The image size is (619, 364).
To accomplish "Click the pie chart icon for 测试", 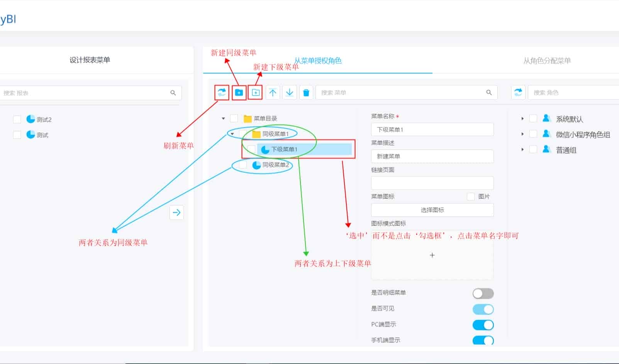I will (31, 134).
